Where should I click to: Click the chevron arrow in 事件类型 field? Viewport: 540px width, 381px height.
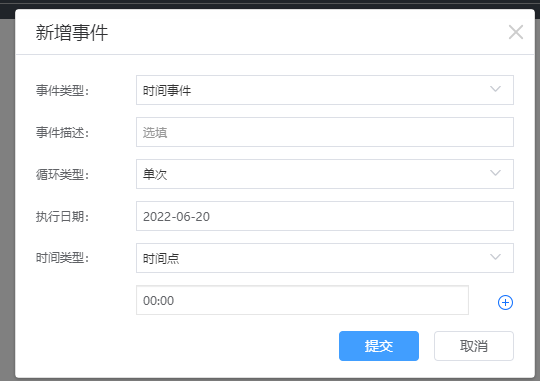[495, 89]
